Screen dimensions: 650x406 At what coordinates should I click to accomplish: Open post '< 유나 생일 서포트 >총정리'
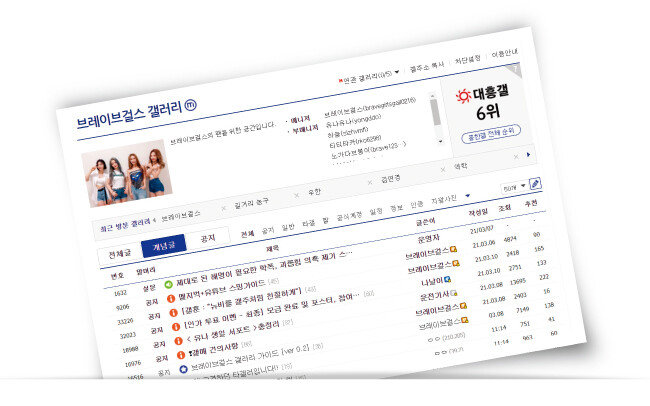[x=233, y=331]
